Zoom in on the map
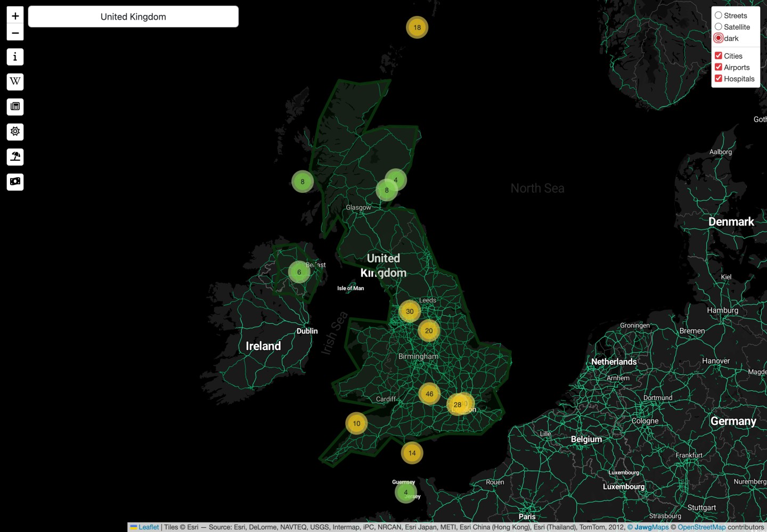This screenshot has height=532, width=767. (15, 16)
